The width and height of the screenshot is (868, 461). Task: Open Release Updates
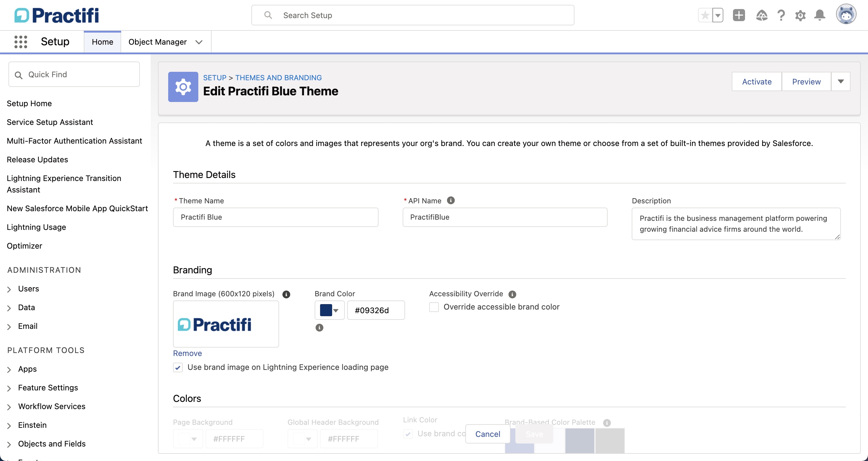point(37,160)
